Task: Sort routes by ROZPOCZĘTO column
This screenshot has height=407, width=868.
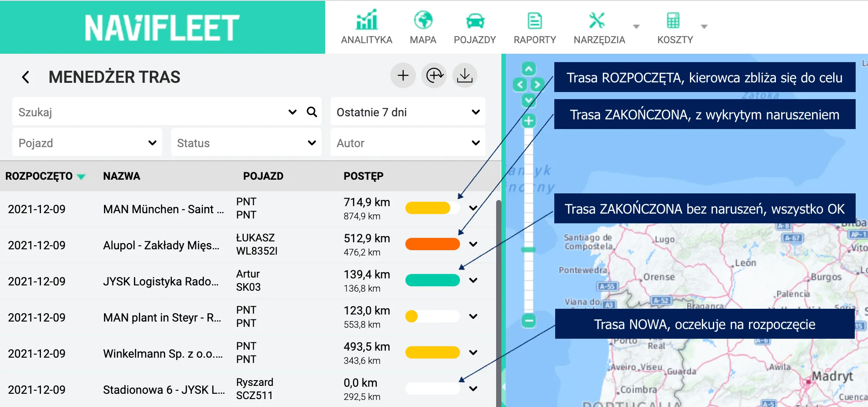Action: pyautogui.click(x=45, y=176)
